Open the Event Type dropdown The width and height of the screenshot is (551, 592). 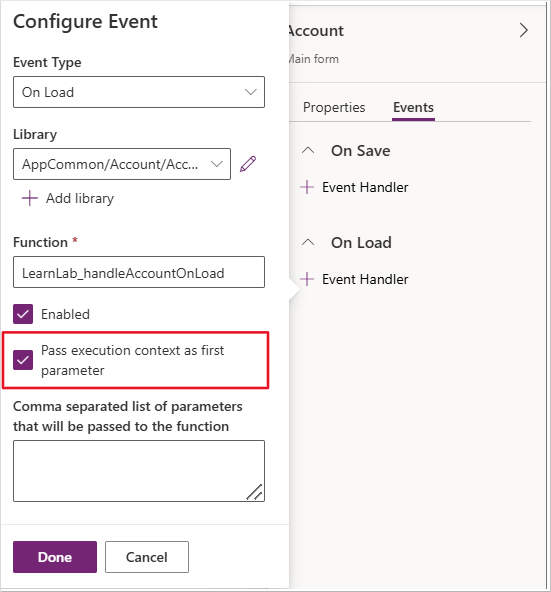point(139,92)
